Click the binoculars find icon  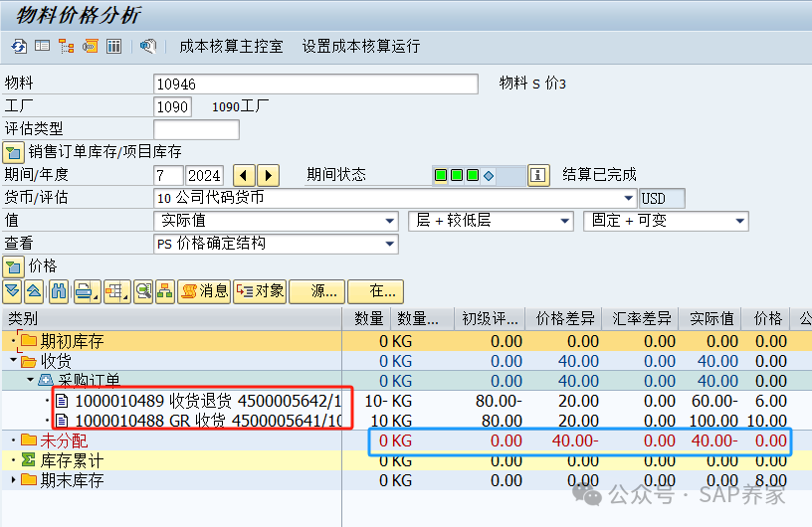[59, 291]
